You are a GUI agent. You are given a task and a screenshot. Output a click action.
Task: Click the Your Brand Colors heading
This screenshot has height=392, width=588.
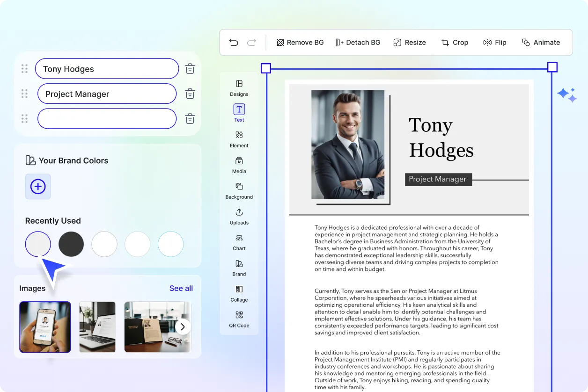point(73,160)
